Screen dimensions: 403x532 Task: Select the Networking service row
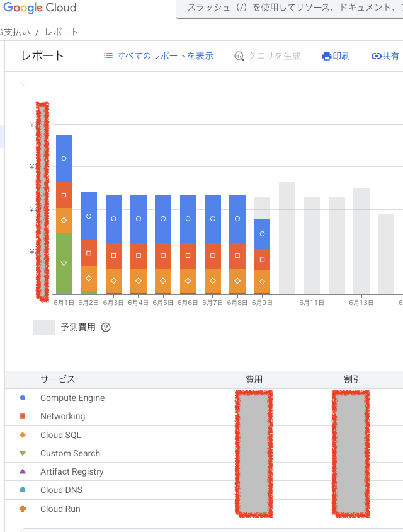click(x=62, y=417)
